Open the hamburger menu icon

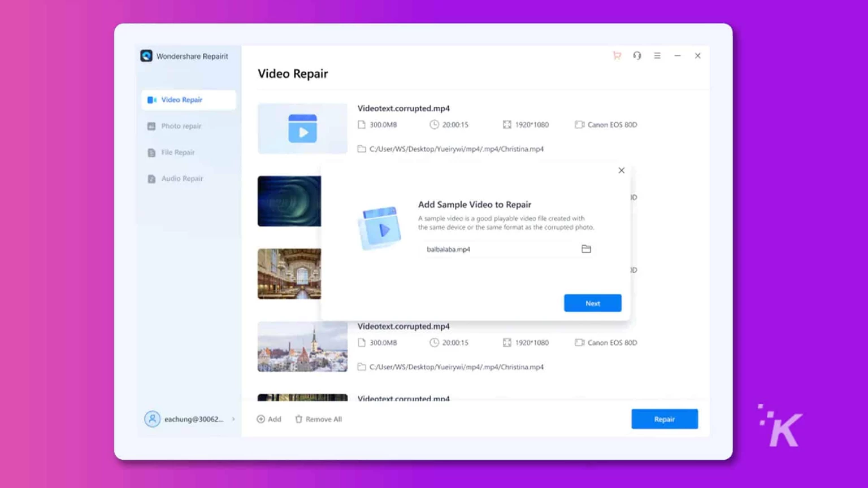tap(657, 56)
